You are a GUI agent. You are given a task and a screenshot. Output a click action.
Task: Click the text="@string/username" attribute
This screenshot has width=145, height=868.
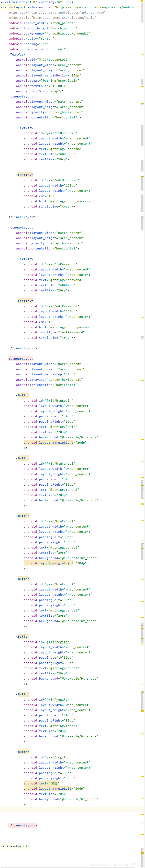coord(53,149)
